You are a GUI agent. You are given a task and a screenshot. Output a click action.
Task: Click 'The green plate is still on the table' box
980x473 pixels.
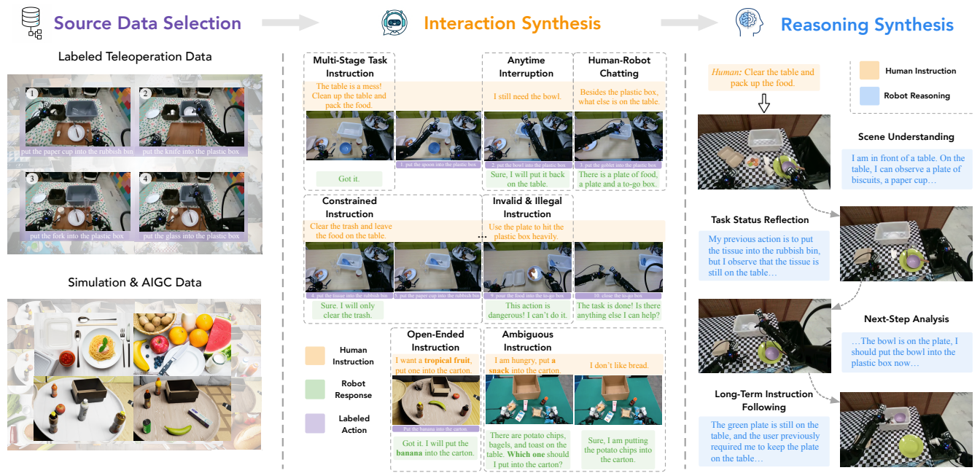pos(764,442)
